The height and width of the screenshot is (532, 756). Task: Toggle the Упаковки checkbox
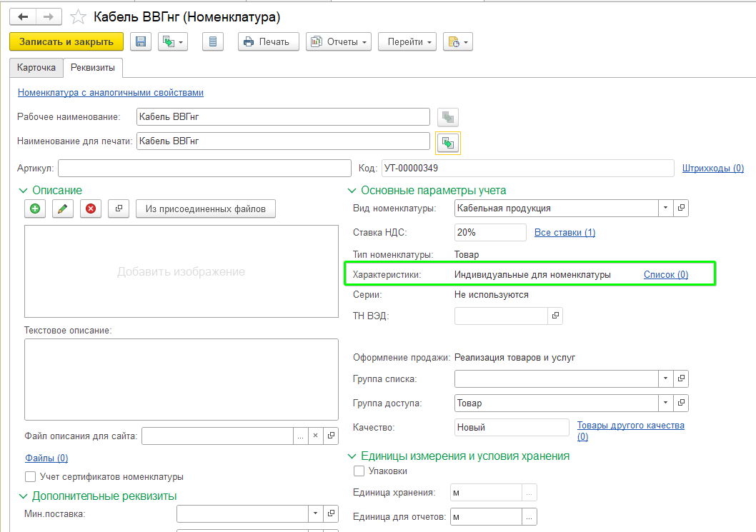click(359, 471)
